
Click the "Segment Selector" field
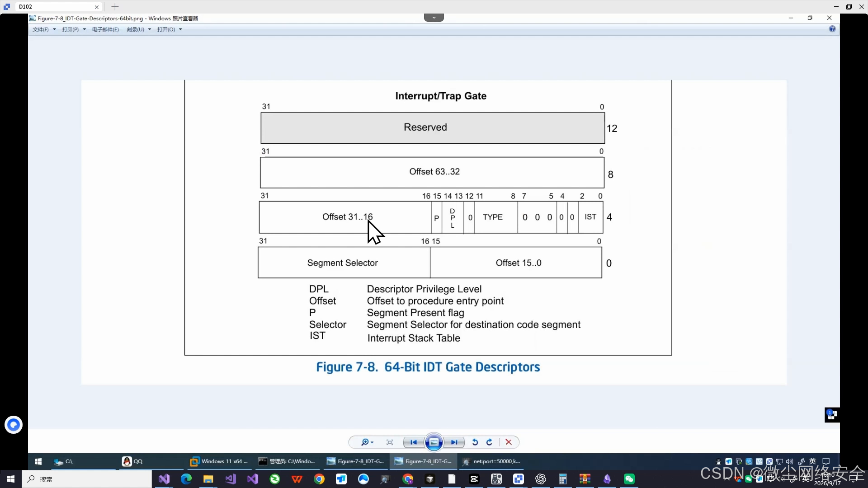[344, 263]
